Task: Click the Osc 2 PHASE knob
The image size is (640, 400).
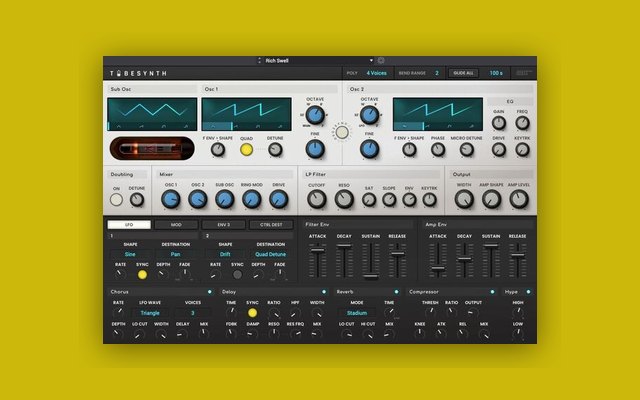Action: [x=438, y=150]
